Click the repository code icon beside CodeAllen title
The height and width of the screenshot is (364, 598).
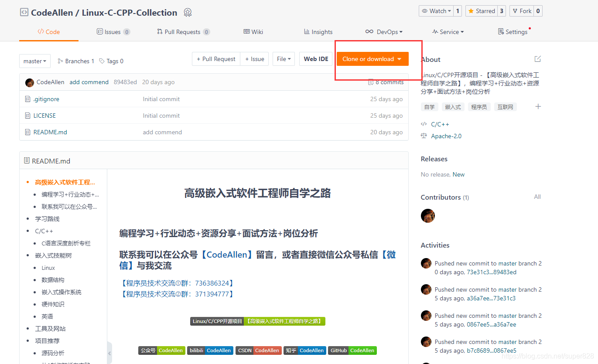pyautogui.click(x=24, y=13)
